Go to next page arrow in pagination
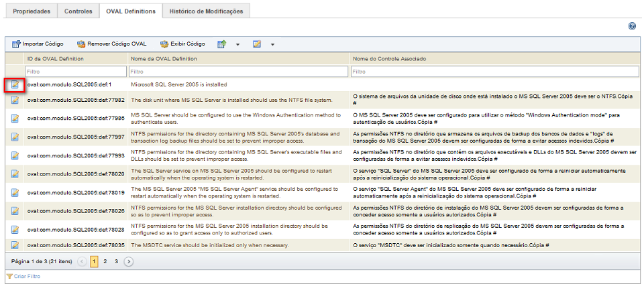This screenshot has height=284, width=644. [129, 261]
